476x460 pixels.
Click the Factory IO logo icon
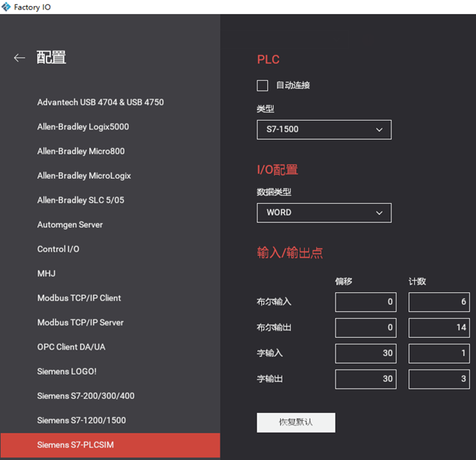(x=6, y=7)
